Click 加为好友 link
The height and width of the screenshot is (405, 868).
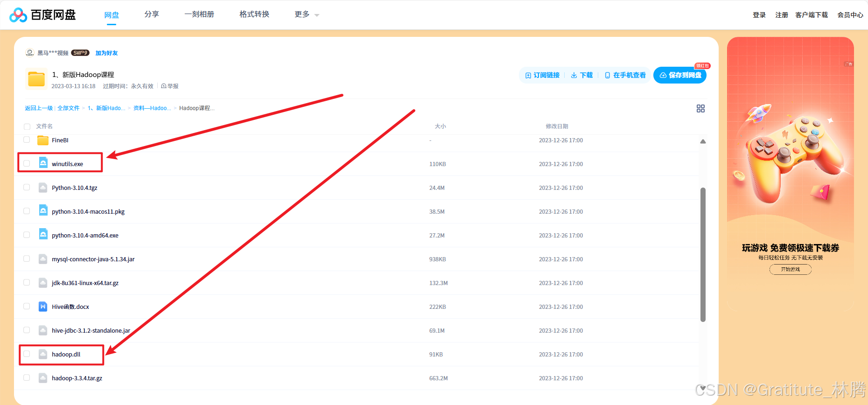pyautogui.click(x=106, y=53)
